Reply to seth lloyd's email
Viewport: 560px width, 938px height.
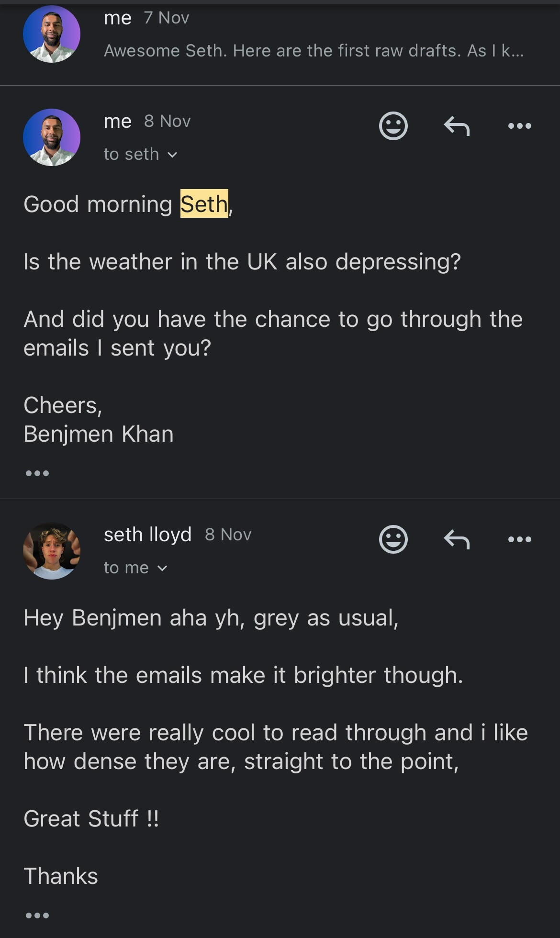(457, 539)
